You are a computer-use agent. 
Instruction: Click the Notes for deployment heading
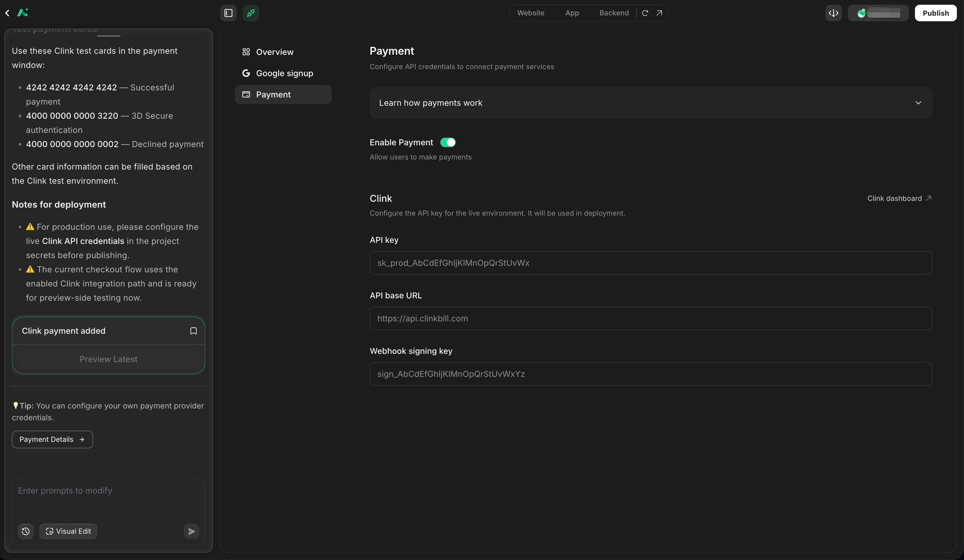click(x=59, y=204)
